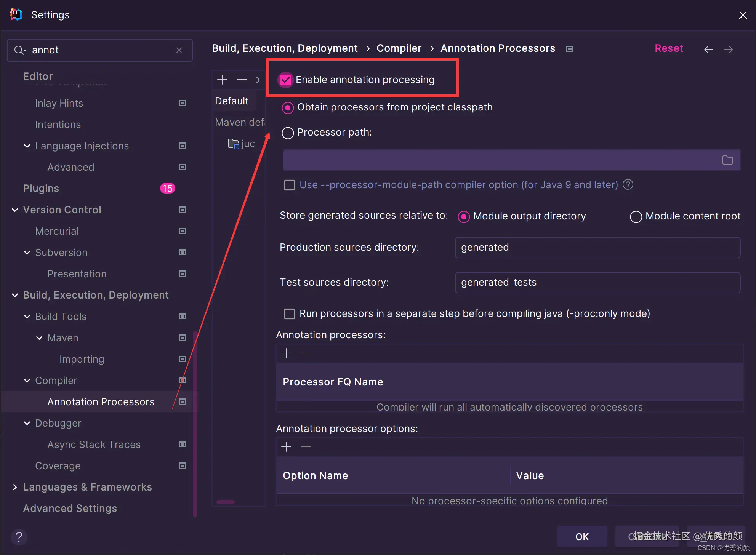Click the help button at bottom left
The width and height of the screenshot is (756, 555).
[x=19, y=537]
